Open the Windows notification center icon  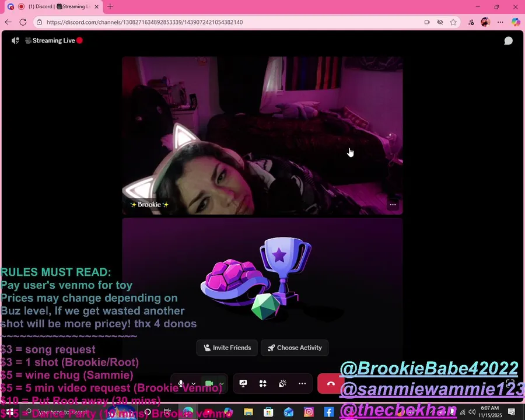(x=512, y=412)
